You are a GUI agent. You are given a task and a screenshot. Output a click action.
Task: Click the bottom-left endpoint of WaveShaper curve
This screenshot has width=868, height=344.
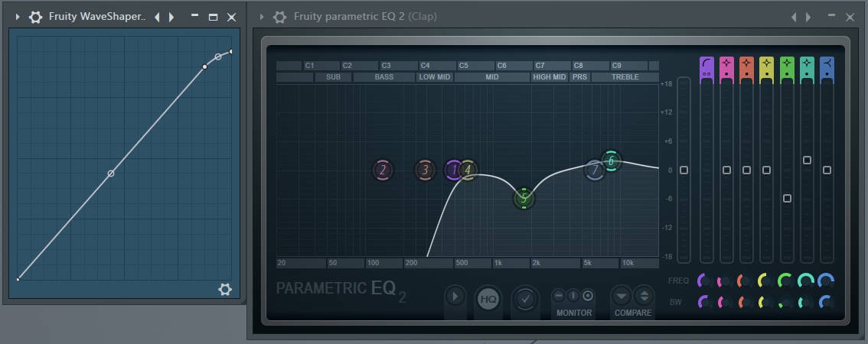[18, 279]
